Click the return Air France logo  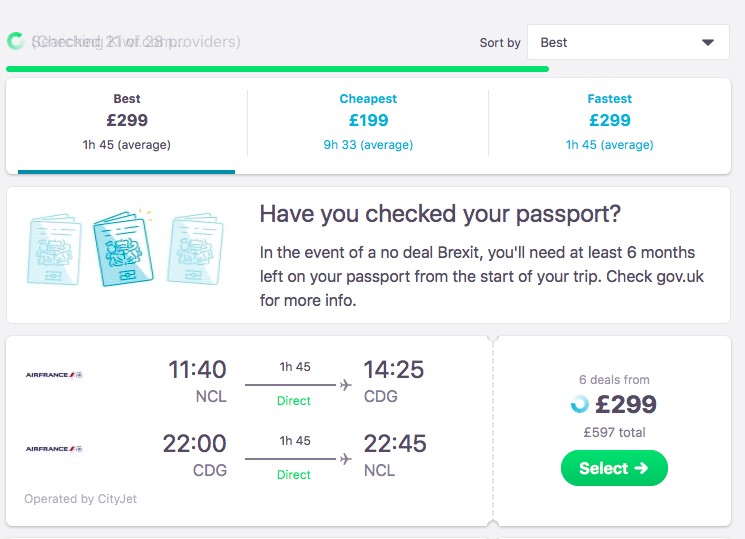tap(54, 449)
